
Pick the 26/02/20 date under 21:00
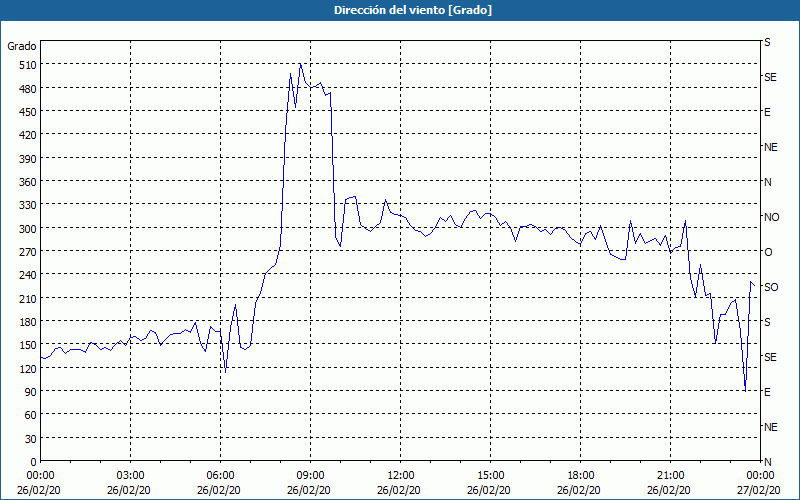(x=669, y=490)
